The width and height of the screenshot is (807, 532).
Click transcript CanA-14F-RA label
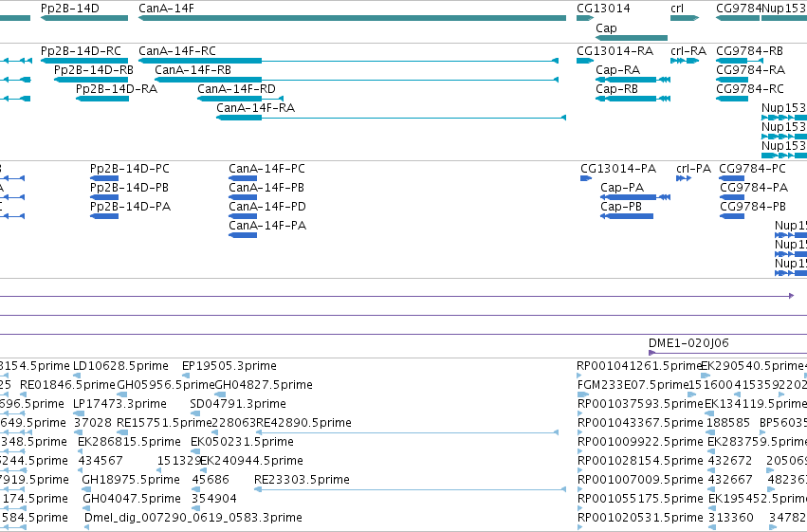255,108
